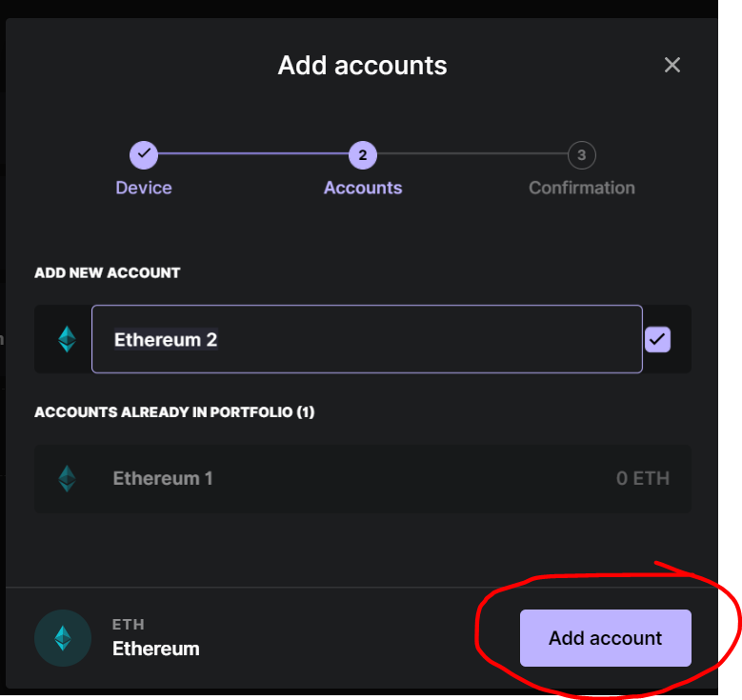Click the 0 ETH balance text

pyautogui.click(x=643, y=478)
